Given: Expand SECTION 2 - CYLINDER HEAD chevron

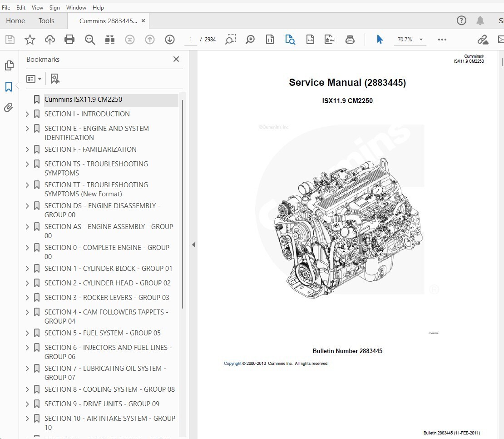Looking at the screenshot, I should 27,283.
